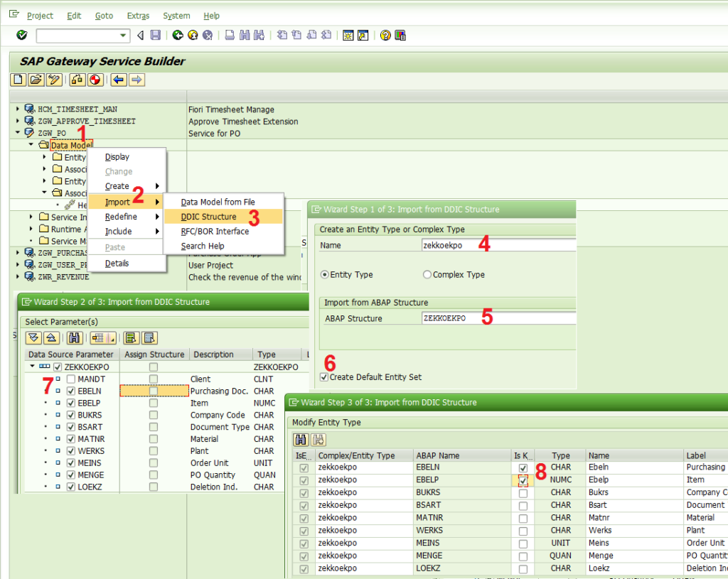Expand the Runtime Artifacts folder
728x579 pixels.
31,229
